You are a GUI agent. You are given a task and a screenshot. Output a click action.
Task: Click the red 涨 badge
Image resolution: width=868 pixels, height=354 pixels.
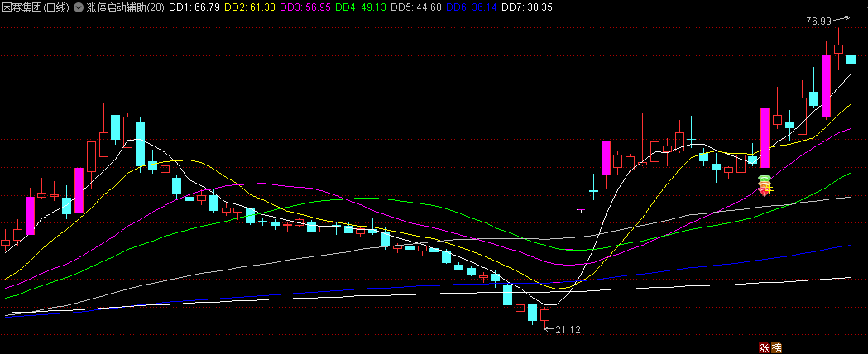(764, 348)
